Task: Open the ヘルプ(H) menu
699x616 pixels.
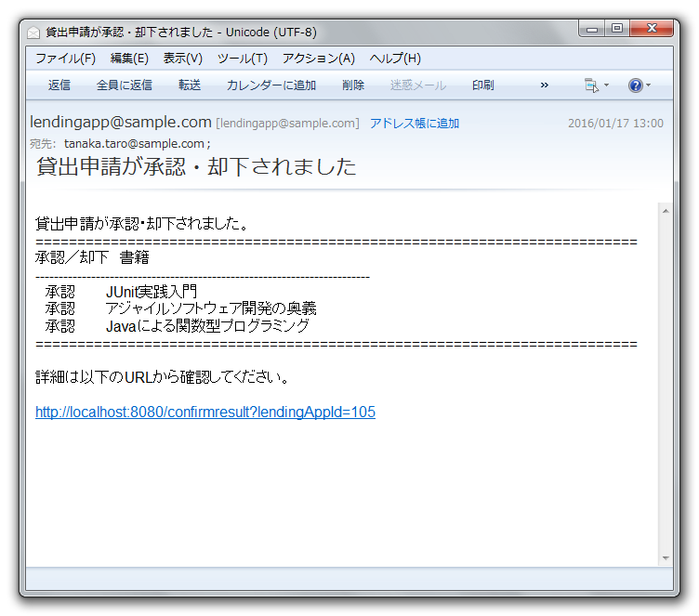Action: pos(395,59)
